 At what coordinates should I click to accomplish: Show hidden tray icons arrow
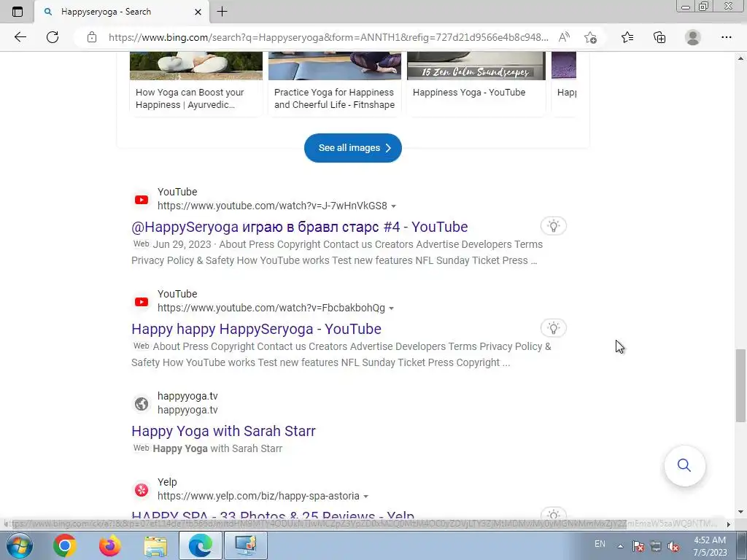pos(620,546)
